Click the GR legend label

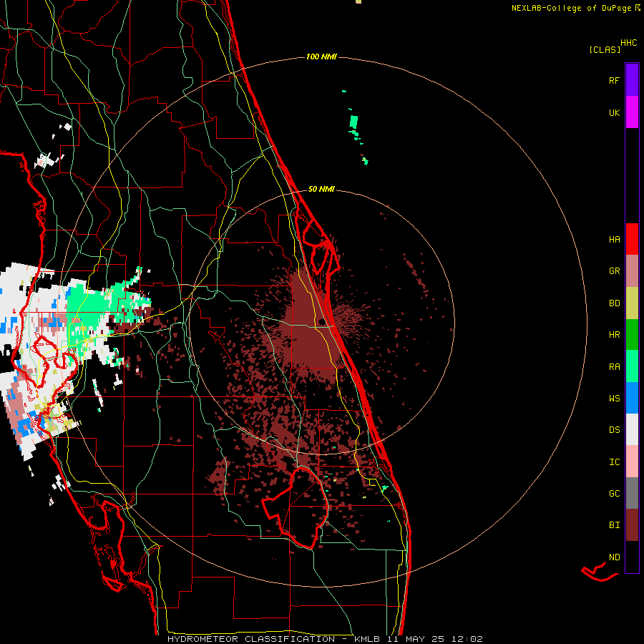[x=614, y=271]
